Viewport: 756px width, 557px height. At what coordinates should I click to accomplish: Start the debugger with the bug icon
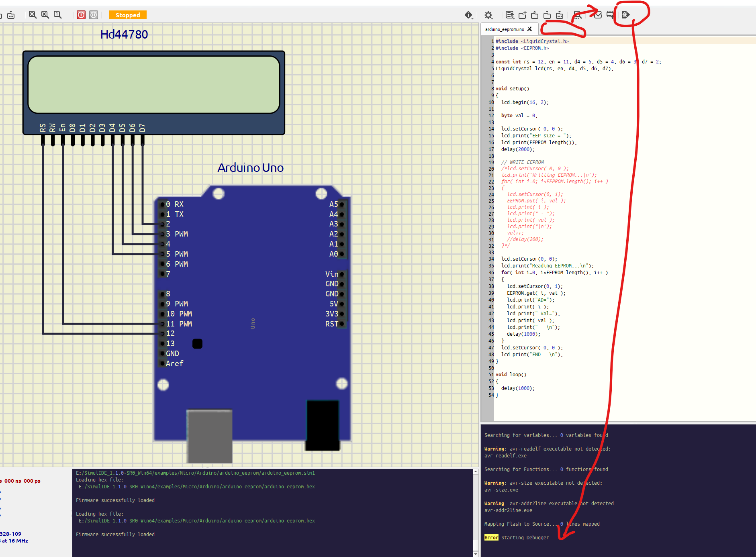pos(625,15)
